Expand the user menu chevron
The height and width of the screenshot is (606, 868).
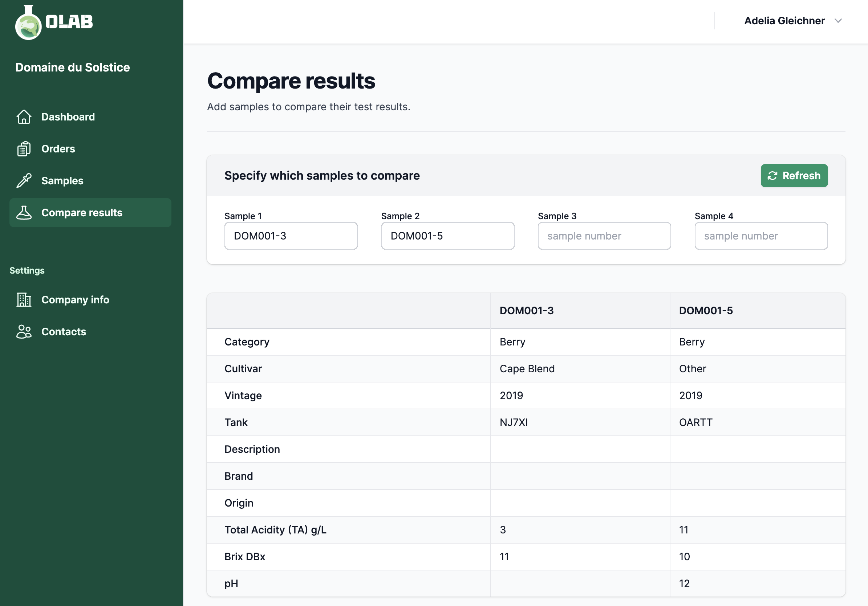[838, 21]
